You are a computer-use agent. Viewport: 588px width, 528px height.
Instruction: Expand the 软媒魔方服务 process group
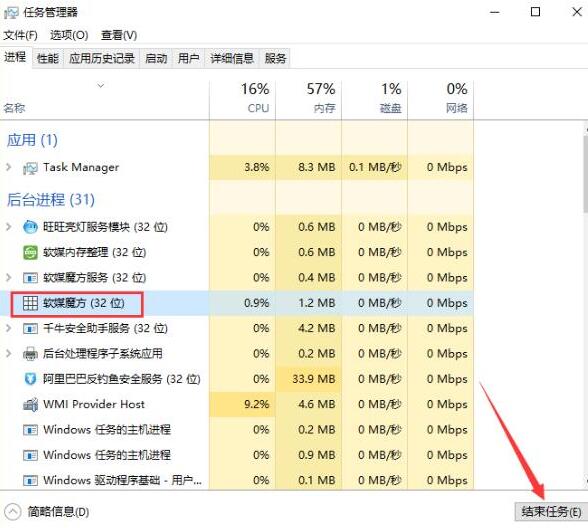click(9, 278)
